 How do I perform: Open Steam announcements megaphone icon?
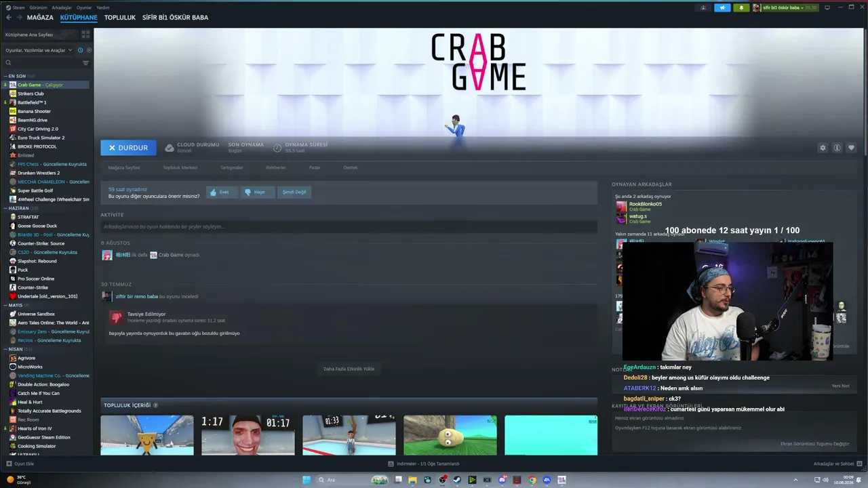coord(722,7)
